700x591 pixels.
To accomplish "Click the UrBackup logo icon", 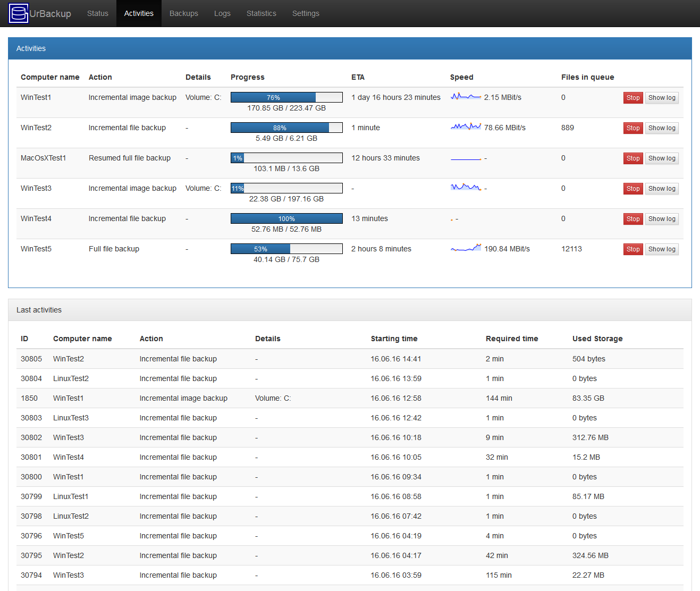I will point(18,13).
